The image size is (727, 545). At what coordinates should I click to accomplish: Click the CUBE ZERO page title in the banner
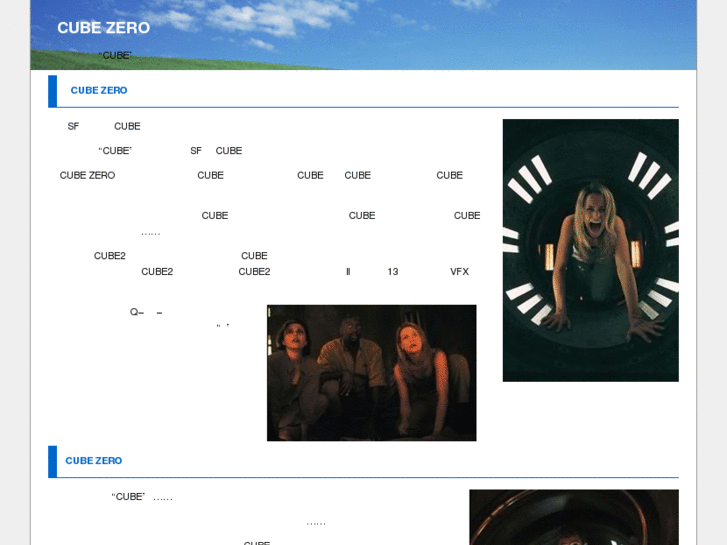[x=103, y=28]
